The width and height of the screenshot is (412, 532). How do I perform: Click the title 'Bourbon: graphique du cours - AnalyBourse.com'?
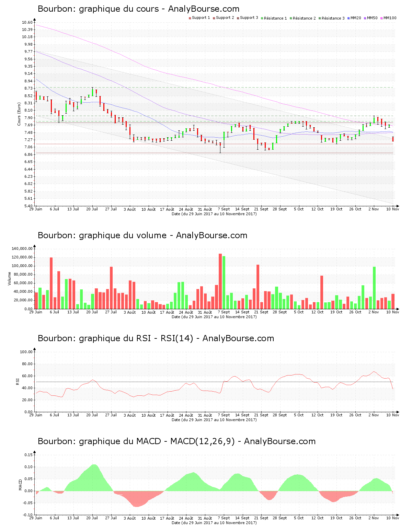pyautogui.click(x=138, y=9)
